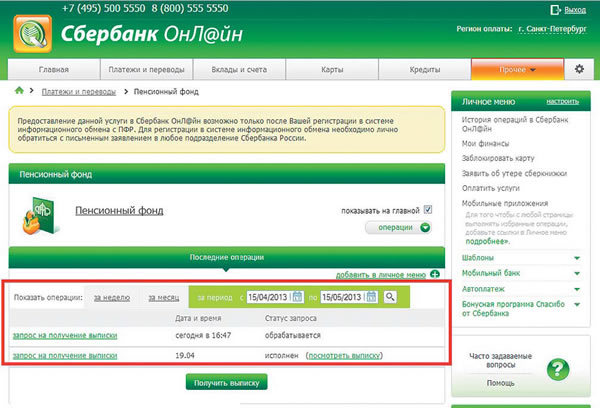The width and height of the screenshot is (600, 408).
Task: Show operations за месяц
Action: 163,297
